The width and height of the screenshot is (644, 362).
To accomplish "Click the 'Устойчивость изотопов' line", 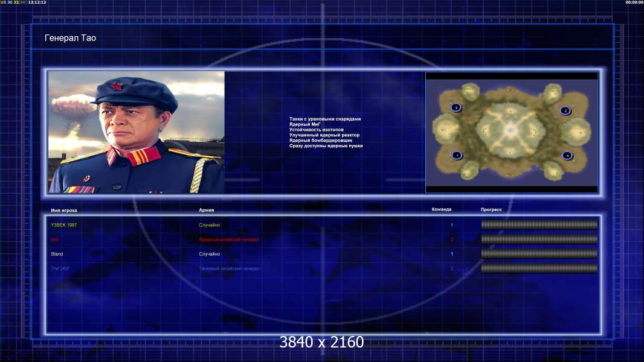I will coord(316,130).
